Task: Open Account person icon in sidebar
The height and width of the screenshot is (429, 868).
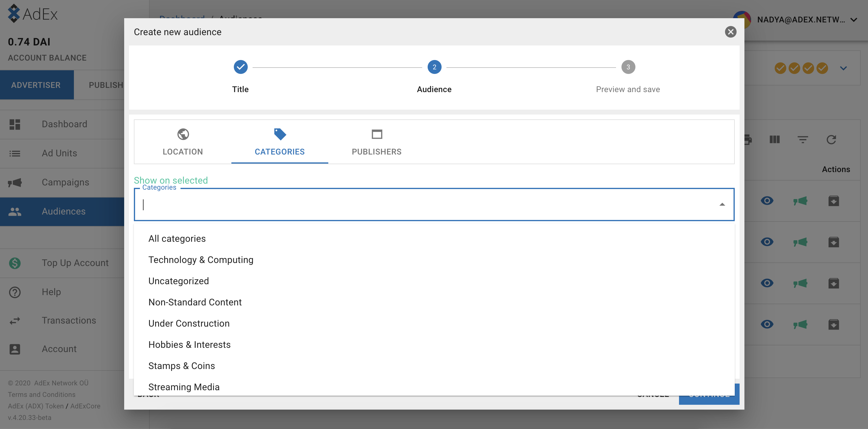Action: point(15,349)
